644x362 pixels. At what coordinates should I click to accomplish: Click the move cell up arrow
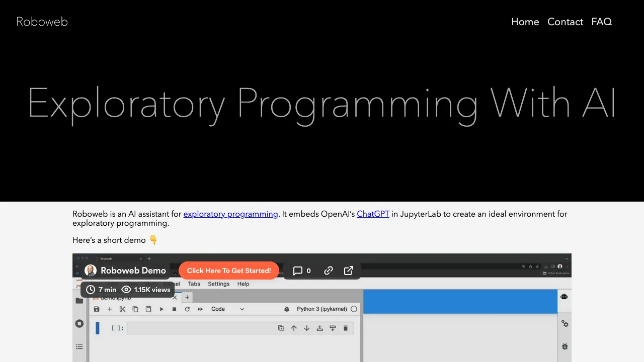coord(294,328)
